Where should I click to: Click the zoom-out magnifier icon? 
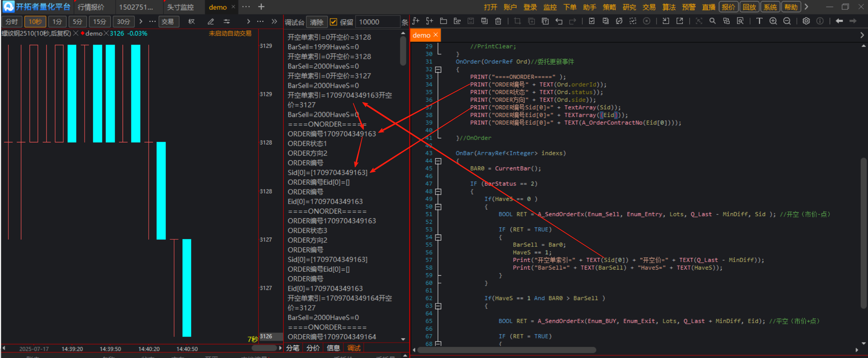pyautogui.click(x=787, y=21)
